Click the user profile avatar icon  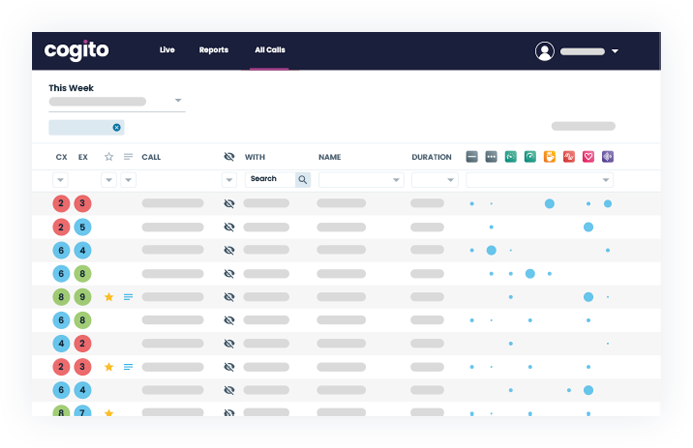pos(544,51)
